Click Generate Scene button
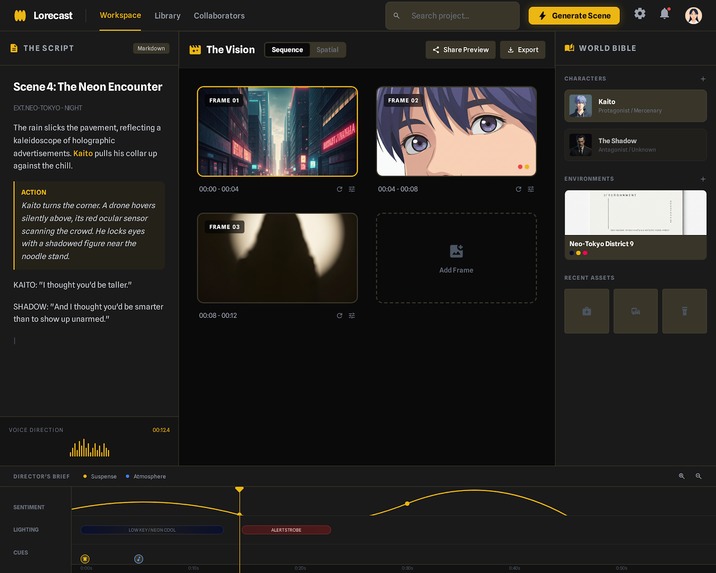 [x=574, y=16]
